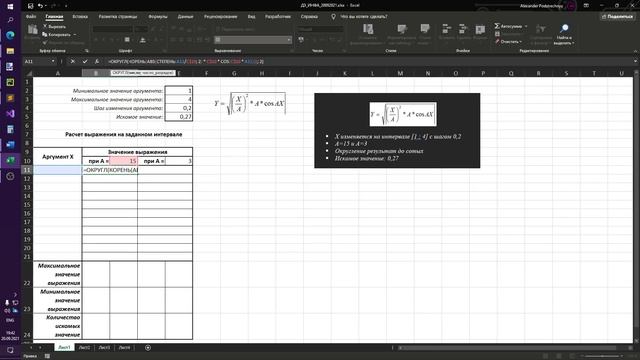Screen dimensions: 640x360
Task: Switch to sheet Лист3
Action: point(104,347)
